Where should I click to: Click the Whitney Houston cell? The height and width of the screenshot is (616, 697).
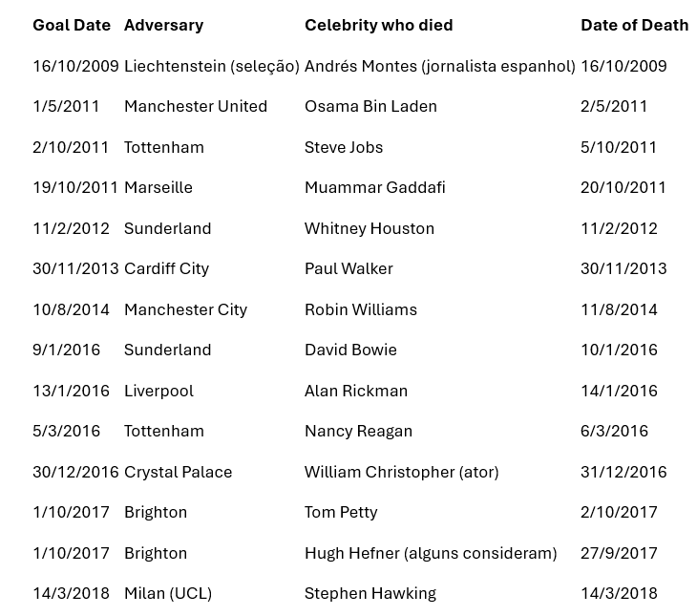[x=370, y=228]
